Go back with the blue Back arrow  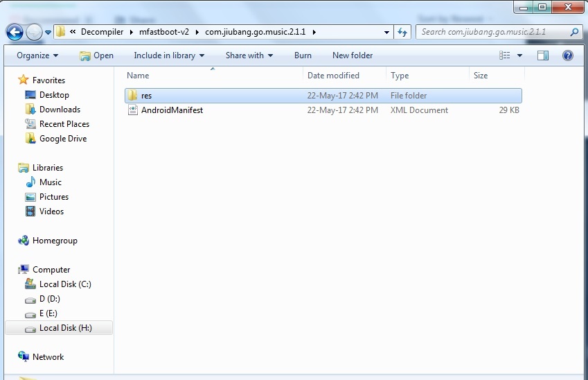pos(15,33)
